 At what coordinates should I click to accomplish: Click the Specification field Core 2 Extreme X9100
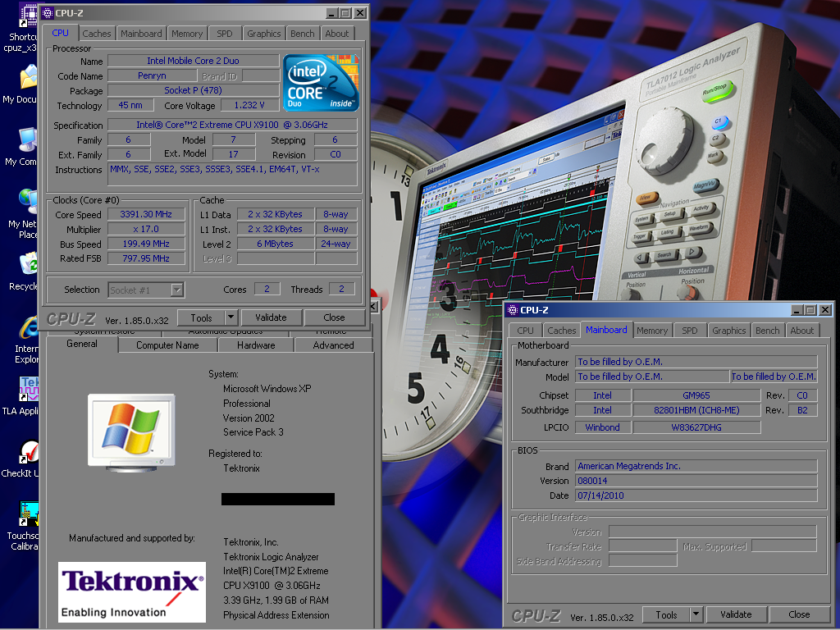232,125
